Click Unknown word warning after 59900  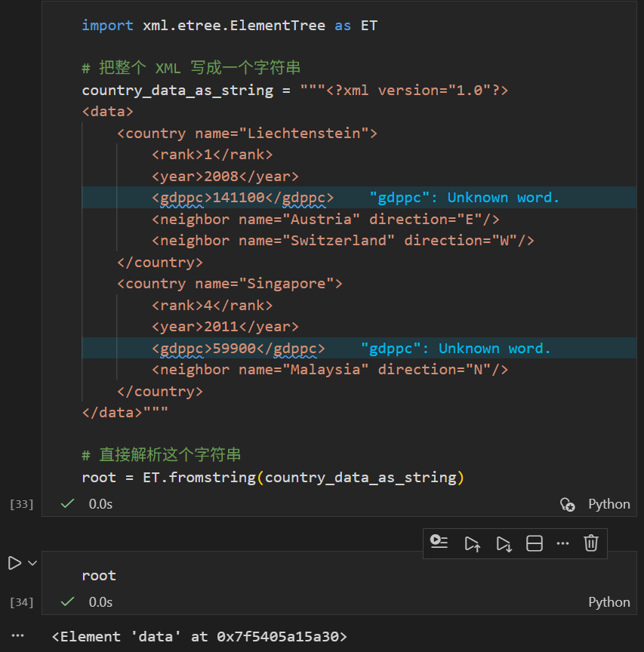[455, 349]
